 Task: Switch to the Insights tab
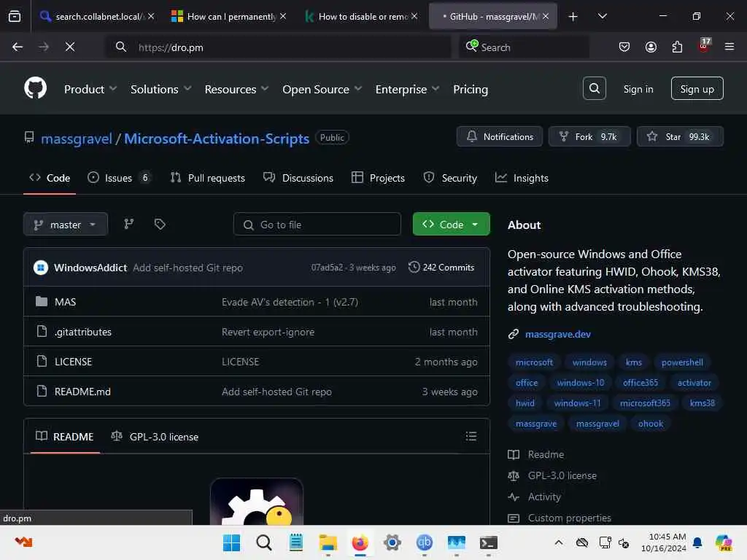(x=522, y=178)
